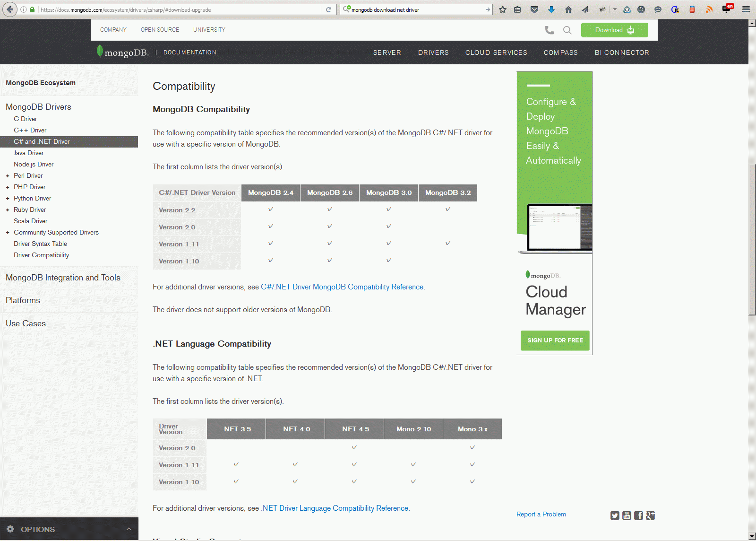The width and height of the screenshot is (756, 541).
Task: Open the COMPANY menu
Action: [x=113, y=30]
